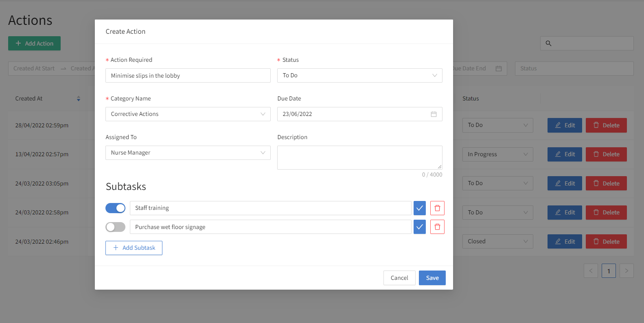Click the Due Date field 23/06/2022
Viewport: 644px width, 323px height.
coord(360,114)
